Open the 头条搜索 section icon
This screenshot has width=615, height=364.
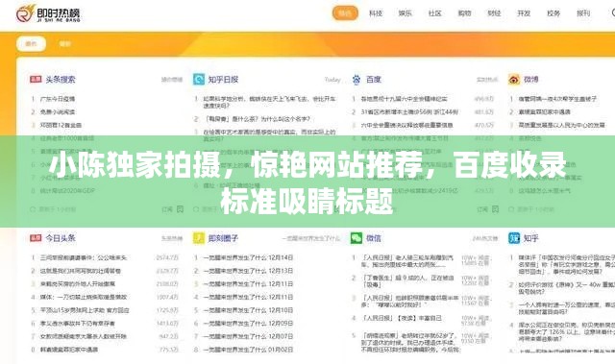point(36,80)
